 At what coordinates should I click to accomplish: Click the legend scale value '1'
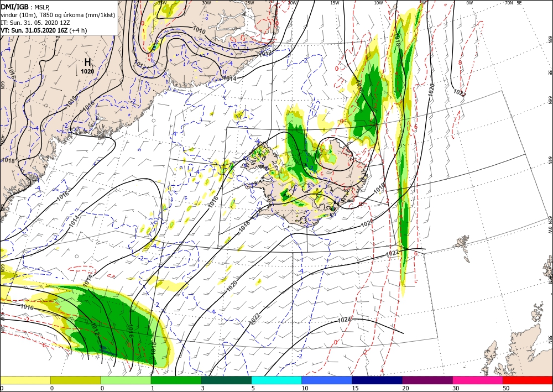153,388
